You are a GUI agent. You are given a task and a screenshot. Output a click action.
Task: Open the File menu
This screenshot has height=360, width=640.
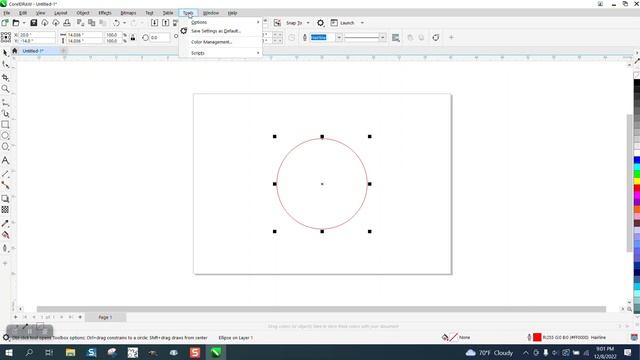(x=7, y=13)
